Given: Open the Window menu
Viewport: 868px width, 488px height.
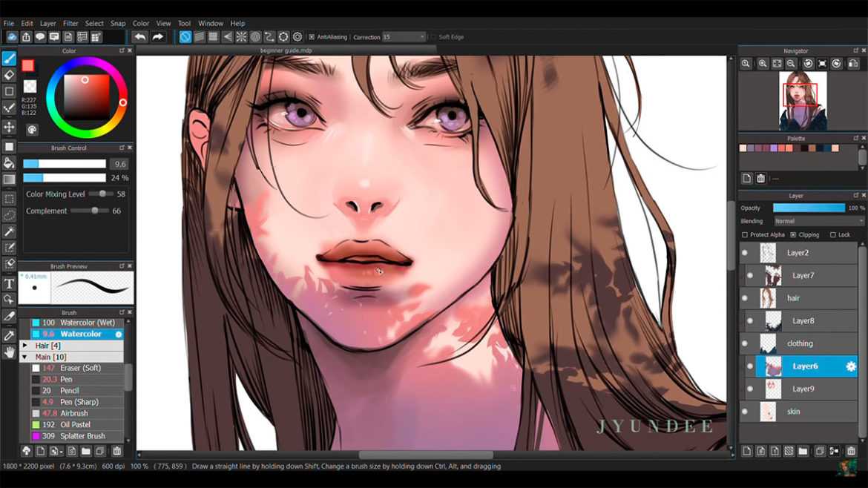Looking at the screenshot, I should pos(211,23).
